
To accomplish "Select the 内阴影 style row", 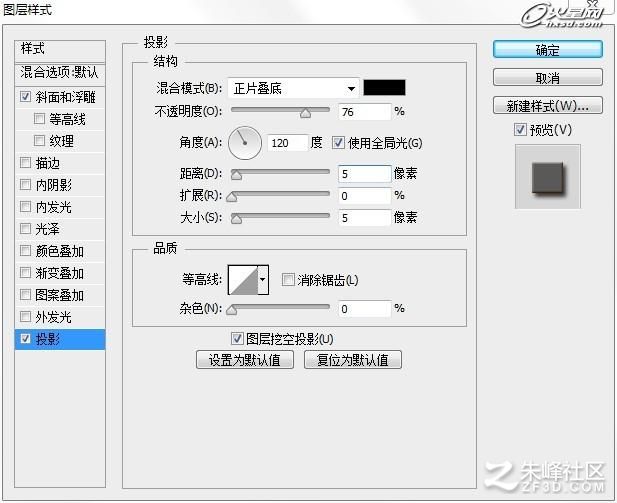I will click(60, 185).
